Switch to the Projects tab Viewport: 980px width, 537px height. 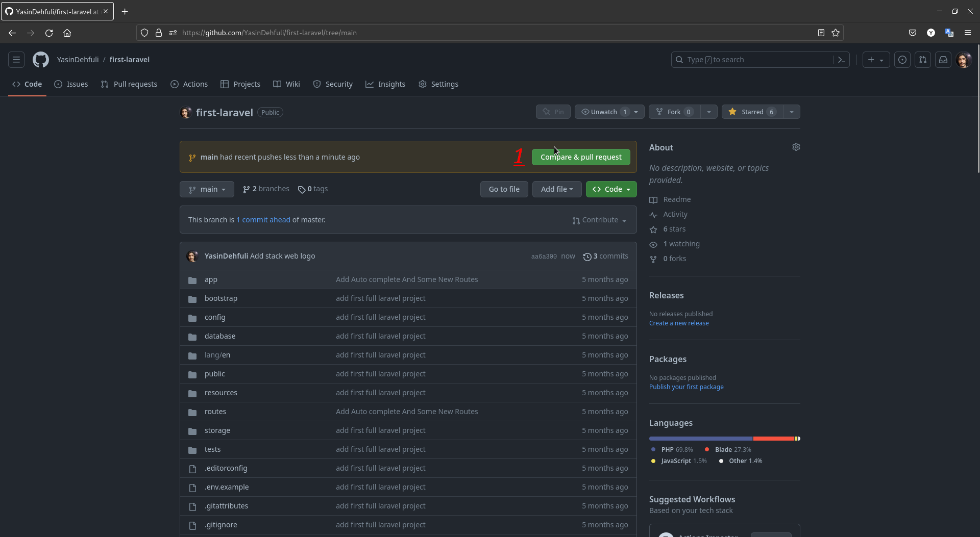pos(240,84)
